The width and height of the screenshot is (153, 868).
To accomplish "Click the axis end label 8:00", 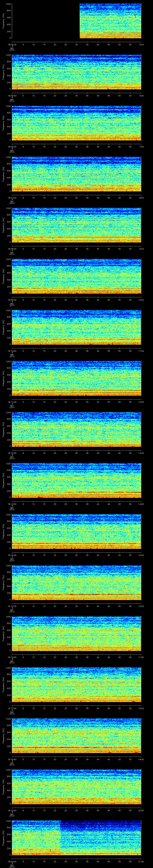I will coord(141,198).
